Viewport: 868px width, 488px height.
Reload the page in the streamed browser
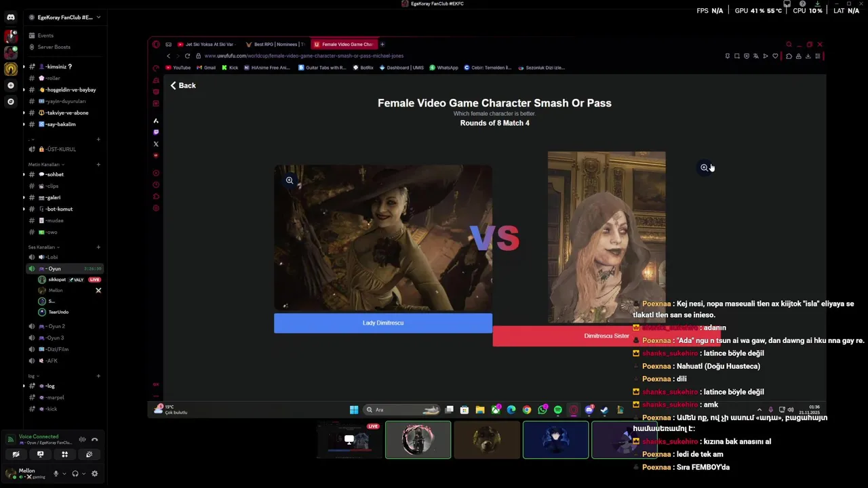(x=187, y=56)
